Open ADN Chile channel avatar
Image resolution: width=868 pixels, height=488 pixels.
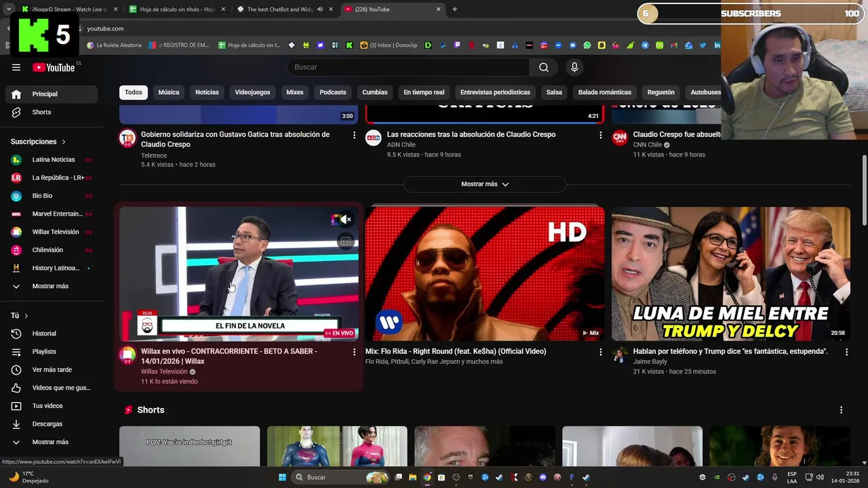click(374, 139)
